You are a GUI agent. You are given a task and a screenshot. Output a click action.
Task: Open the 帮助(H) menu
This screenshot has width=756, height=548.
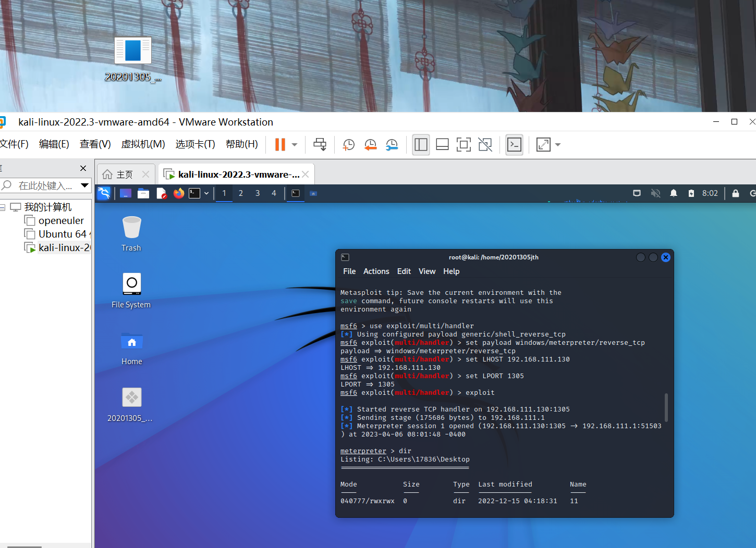tap(242, 144)
